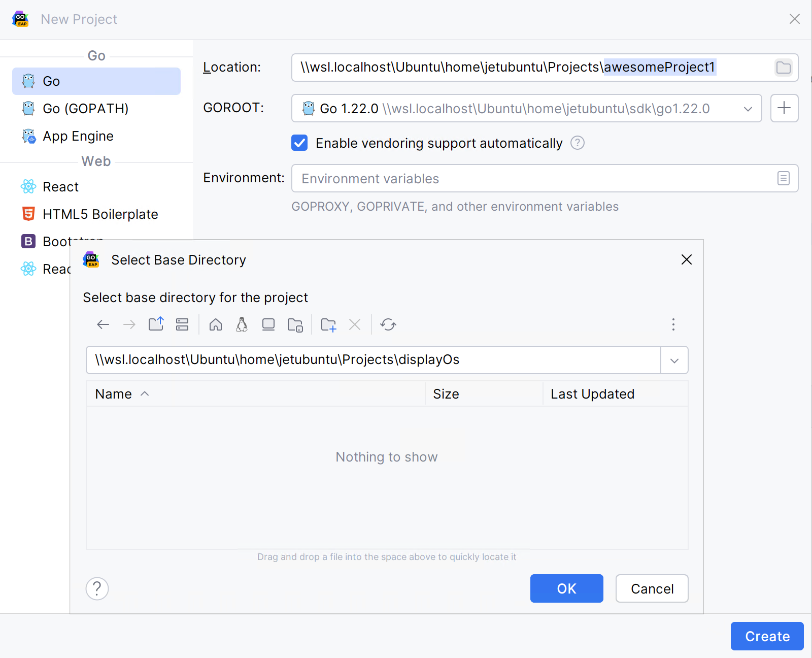Choose HTML5 Boilerplate from the Web section
This screenshot has height=658, width=812.
click(100, 214)
